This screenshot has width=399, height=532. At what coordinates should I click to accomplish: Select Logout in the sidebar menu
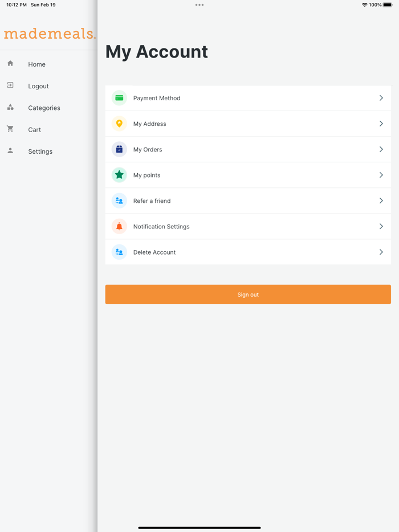pyautogui.click(x=38, y=86)
